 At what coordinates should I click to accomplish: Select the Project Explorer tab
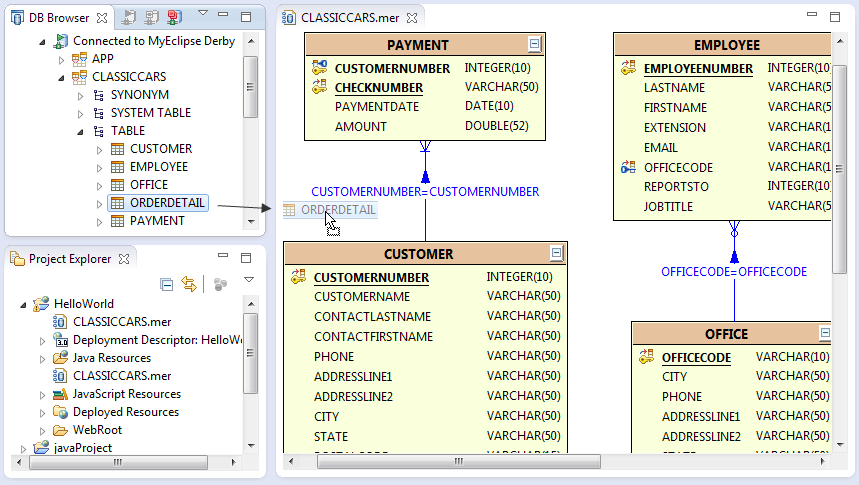pyautogui.click(x=68, y=259)
